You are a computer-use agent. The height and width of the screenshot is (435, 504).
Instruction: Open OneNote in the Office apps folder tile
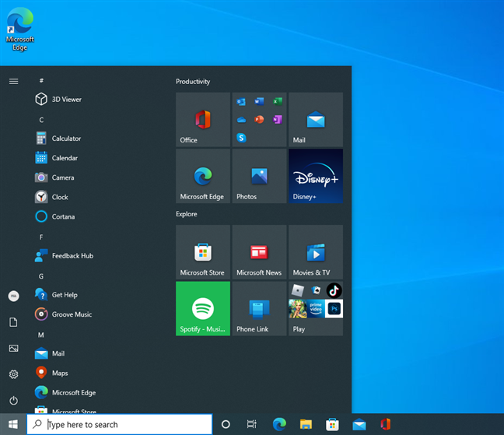(x=278, y=120)
